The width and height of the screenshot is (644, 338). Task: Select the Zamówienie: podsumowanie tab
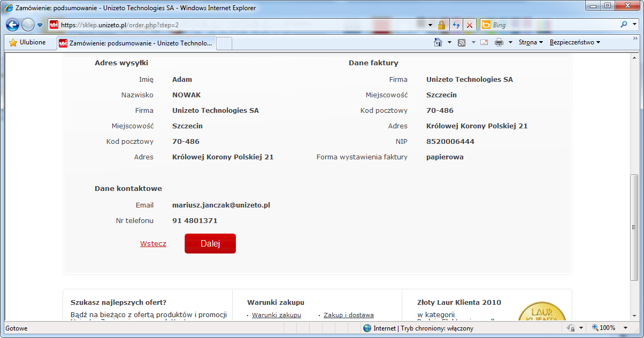[x=136, y=43]
